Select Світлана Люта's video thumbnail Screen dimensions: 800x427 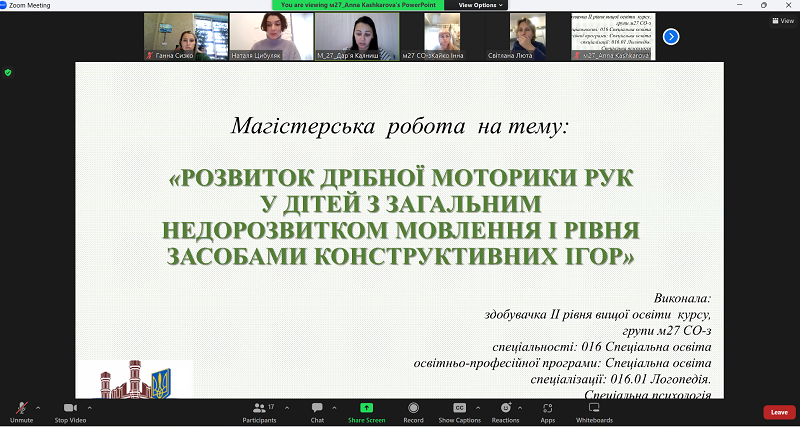click(x=527, y=37)
